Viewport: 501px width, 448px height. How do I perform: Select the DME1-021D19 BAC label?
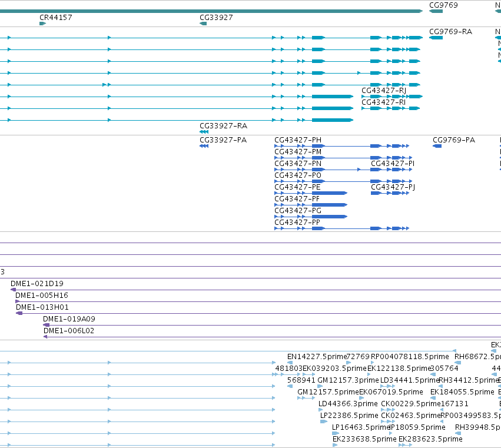[x=37, y=284]
